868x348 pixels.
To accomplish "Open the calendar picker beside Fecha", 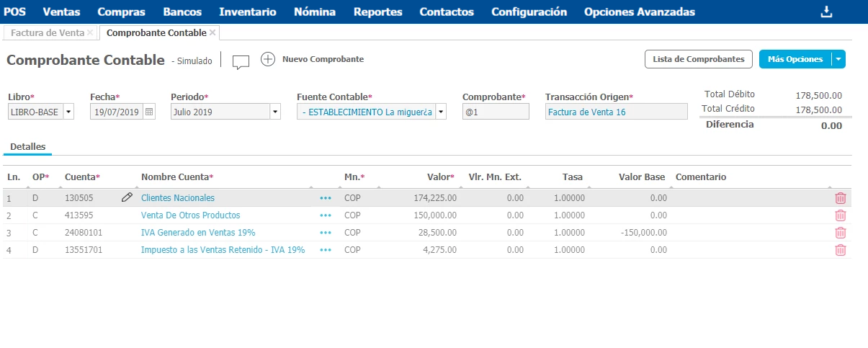I will (x=149, y=112).
